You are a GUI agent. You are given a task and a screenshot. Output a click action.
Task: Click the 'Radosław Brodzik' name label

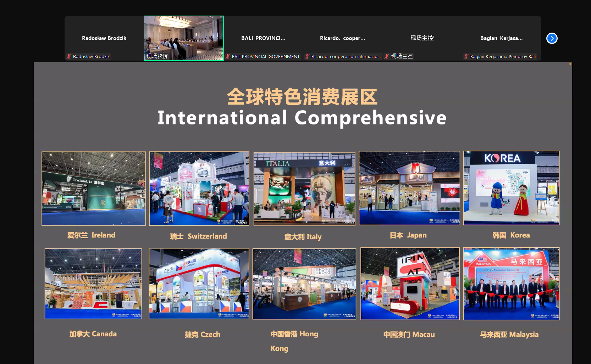coord(92,56)
